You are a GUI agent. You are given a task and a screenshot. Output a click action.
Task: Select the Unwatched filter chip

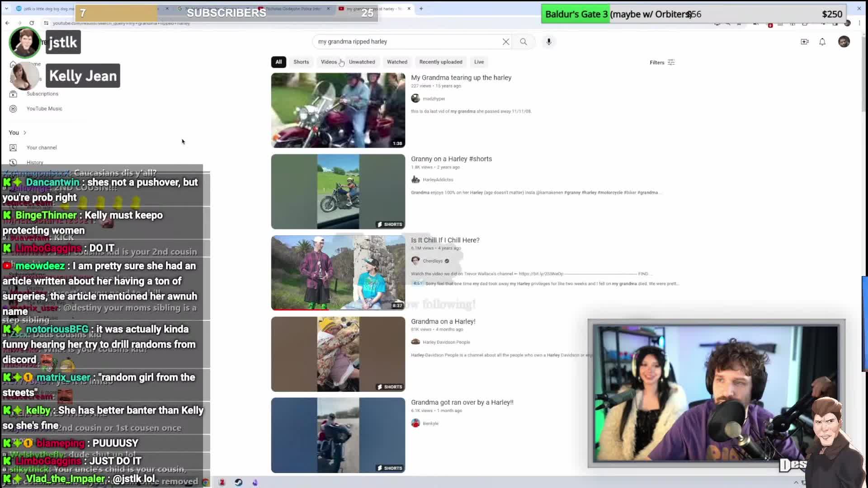(x=362, y=62)
